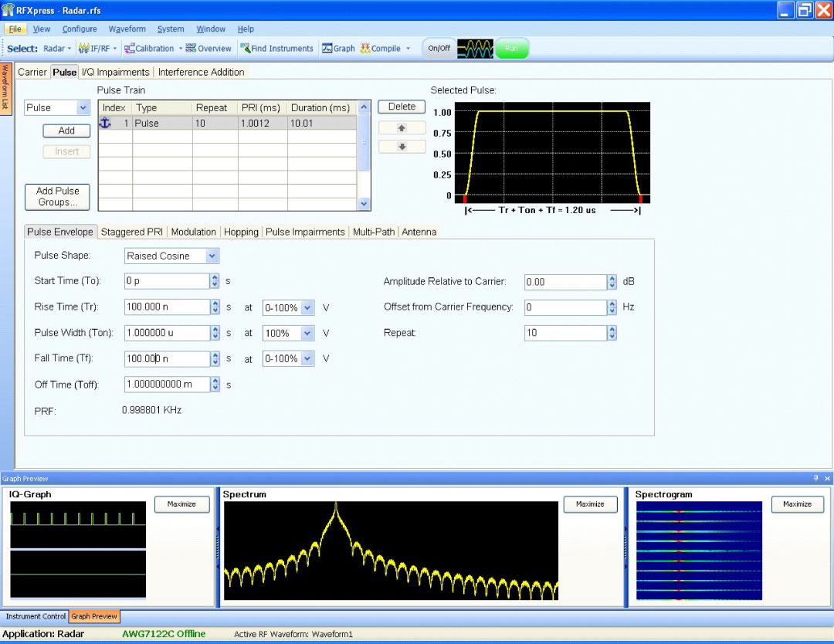The width and height of the screenshot is (834, 644).
Task: Click the waveform display icon beside On/Off
Action: 475,49
